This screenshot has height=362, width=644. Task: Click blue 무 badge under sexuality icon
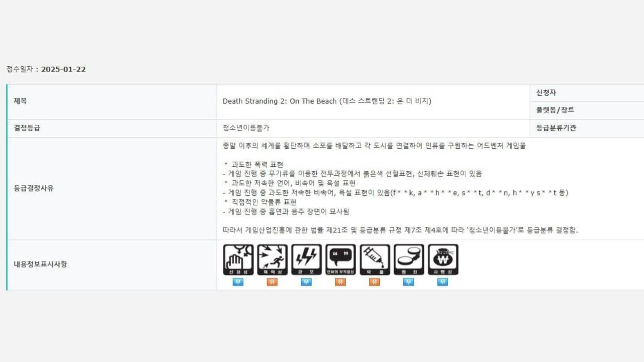[238, 282]
